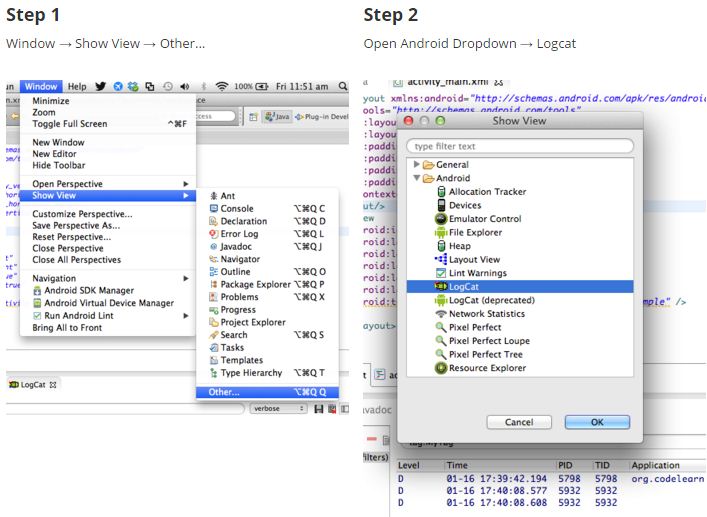Open the Android SDK Manager icon

coord(38,291)
